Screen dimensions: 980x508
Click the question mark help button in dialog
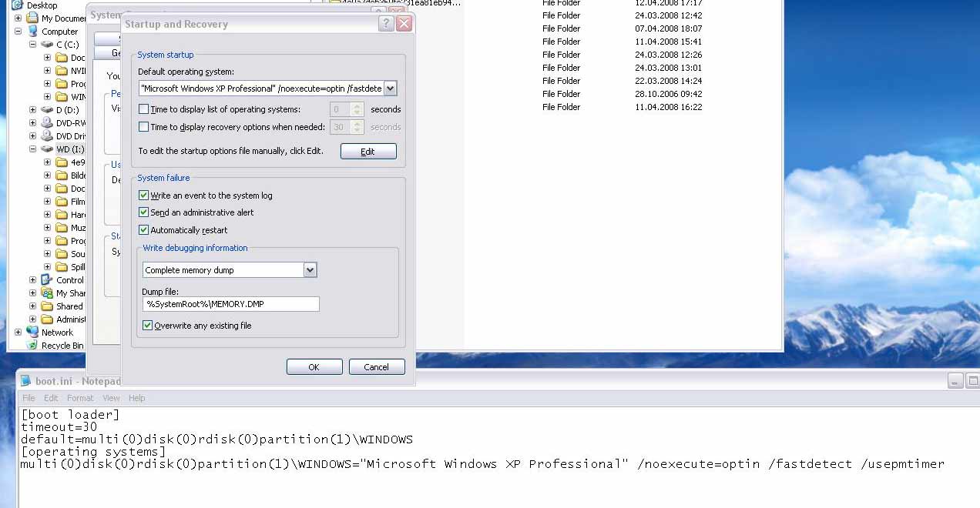386,24
